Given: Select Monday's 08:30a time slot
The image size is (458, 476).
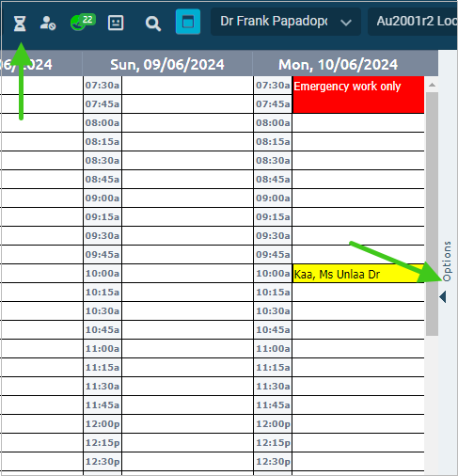Looking at the screenshot, I should tap(358, 161).
